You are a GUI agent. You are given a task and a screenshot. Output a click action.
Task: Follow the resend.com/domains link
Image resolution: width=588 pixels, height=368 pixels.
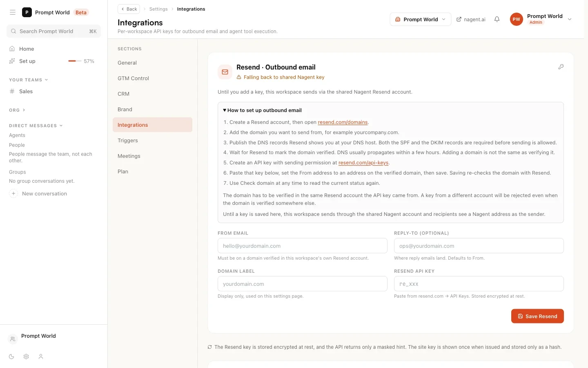pos(343,122)
